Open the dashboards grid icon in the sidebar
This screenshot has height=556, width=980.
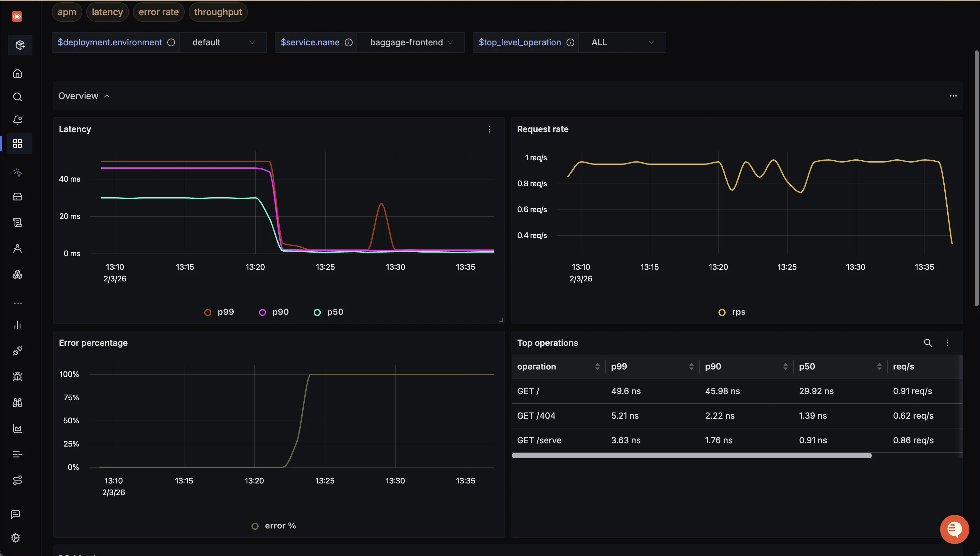click(x=17, y=143)
